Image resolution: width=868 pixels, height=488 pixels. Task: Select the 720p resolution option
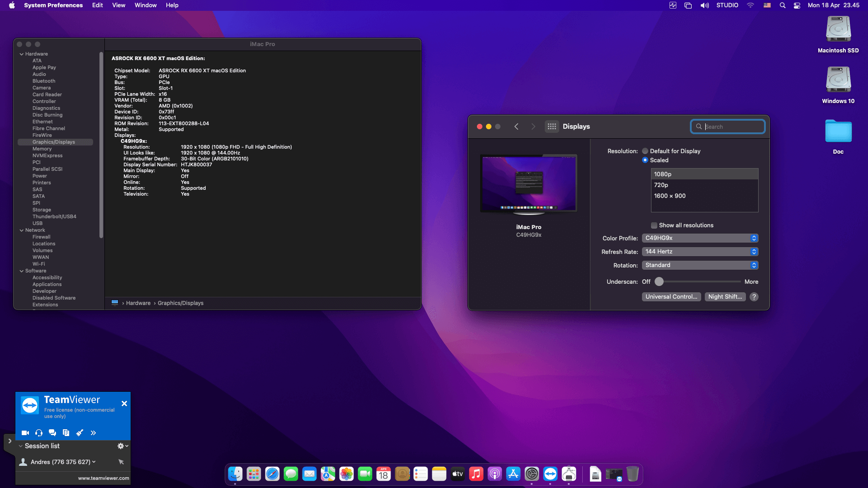click(x=704, y=185)
